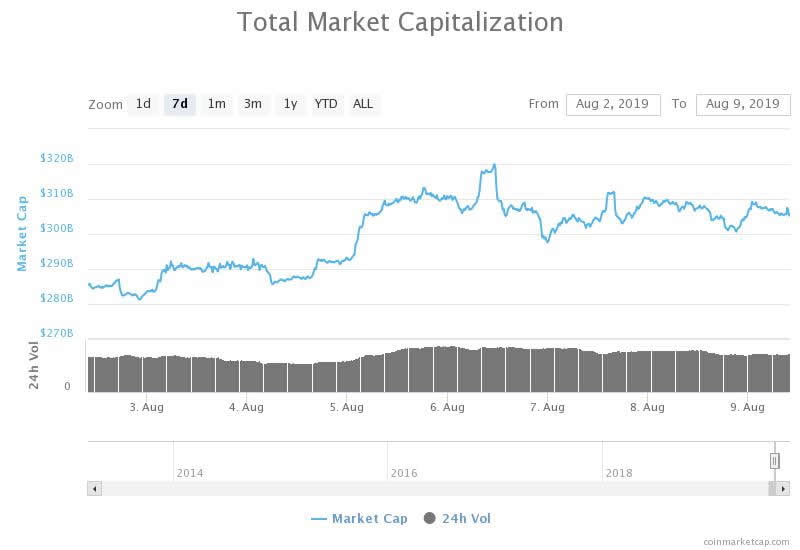The width and height of the screenshot is (800, 550).
Task: Grab the navigator range handle
Action: click(x=774, y=460)
